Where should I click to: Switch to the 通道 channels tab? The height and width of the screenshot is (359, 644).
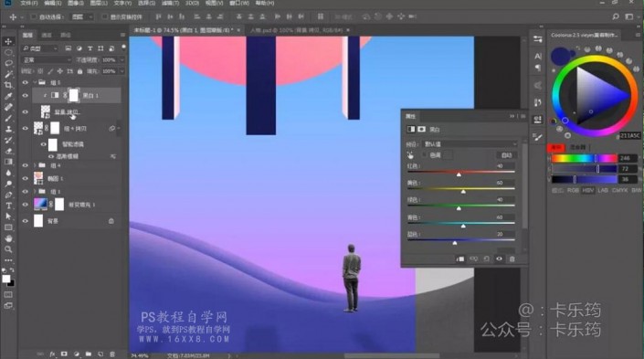pyautogui.click(x=47, y=35)
